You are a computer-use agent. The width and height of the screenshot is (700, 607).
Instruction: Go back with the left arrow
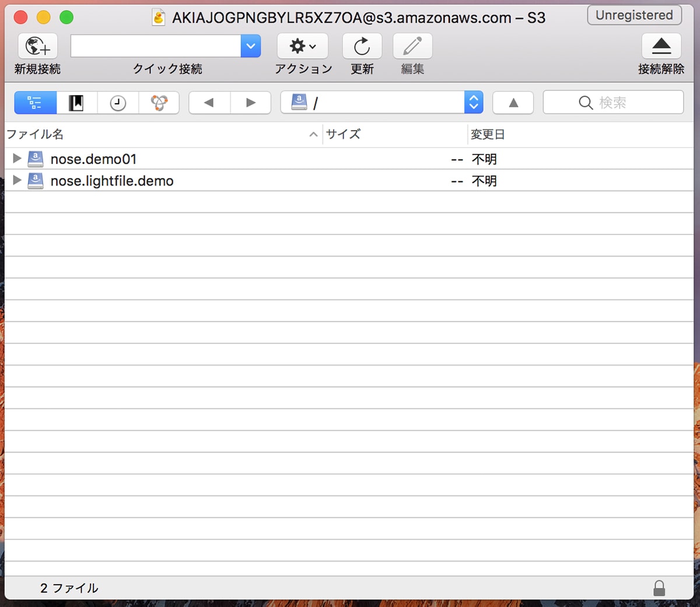click(x=209, y=103)
